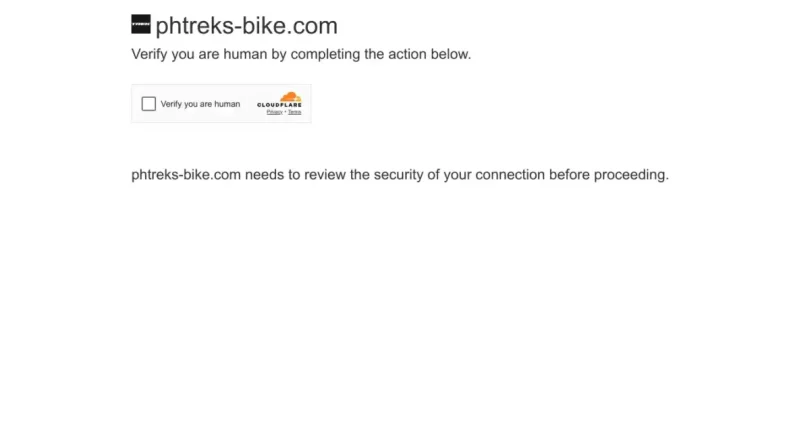Image resolution: width=810 pixels, height=424 pixels.
Task: Open the Cloudflare Privacy link
Action: pyautogui.click(x=273, y=112)
